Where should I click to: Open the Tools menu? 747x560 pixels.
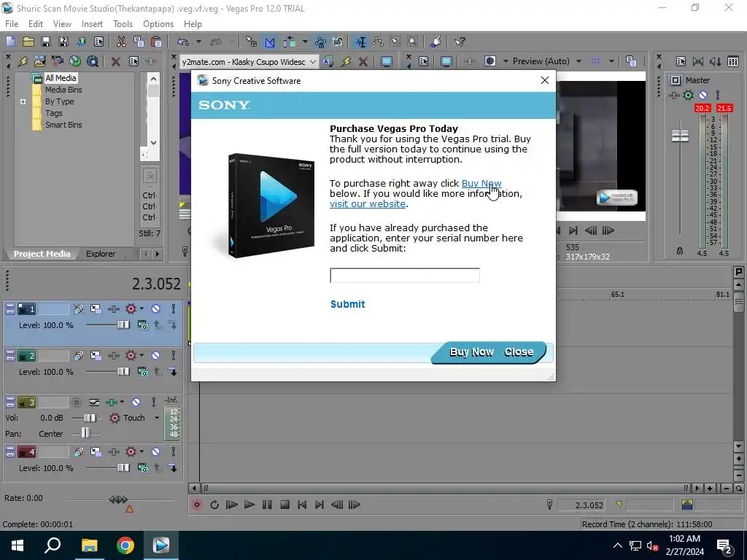pyautogui.click(x=123, y=24)
